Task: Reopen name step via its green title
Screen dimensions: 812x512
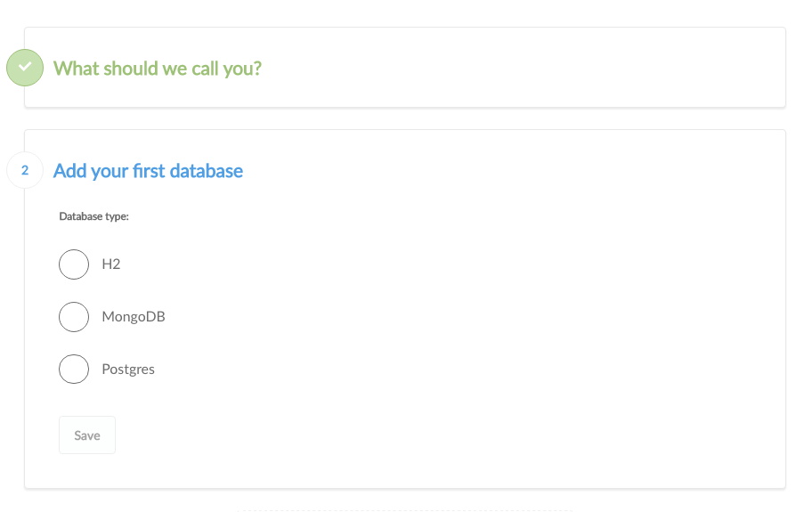Action: 158,69
